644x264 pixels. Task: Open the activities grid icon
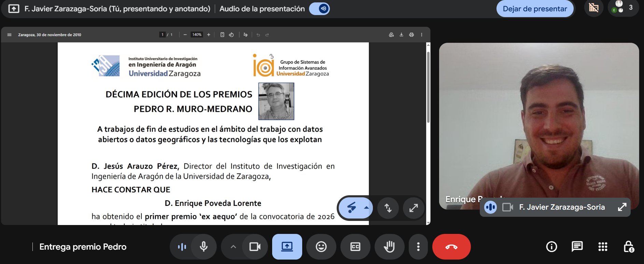coord(603,247)
